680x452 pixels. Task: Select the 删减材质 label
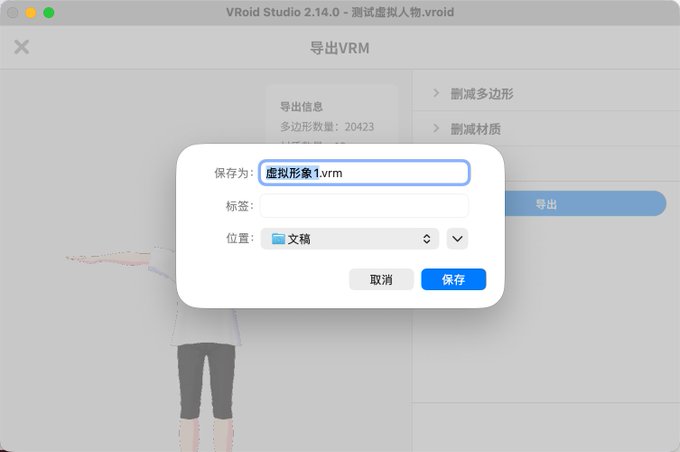point(476,129)
